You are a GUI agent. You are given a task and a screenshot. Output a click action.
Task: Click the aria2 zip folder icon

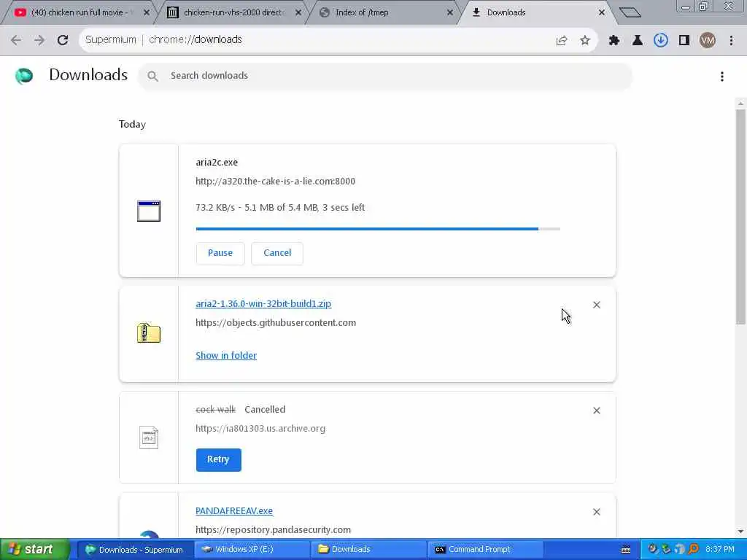pyautogui.click(x=149, y=332)
